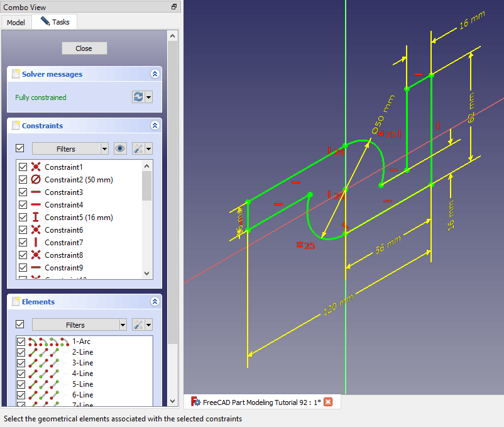Open the Constraints Filters dropdown arrow
The height and width of the screenshot is (427, 504).
click(x=104, y=149)
